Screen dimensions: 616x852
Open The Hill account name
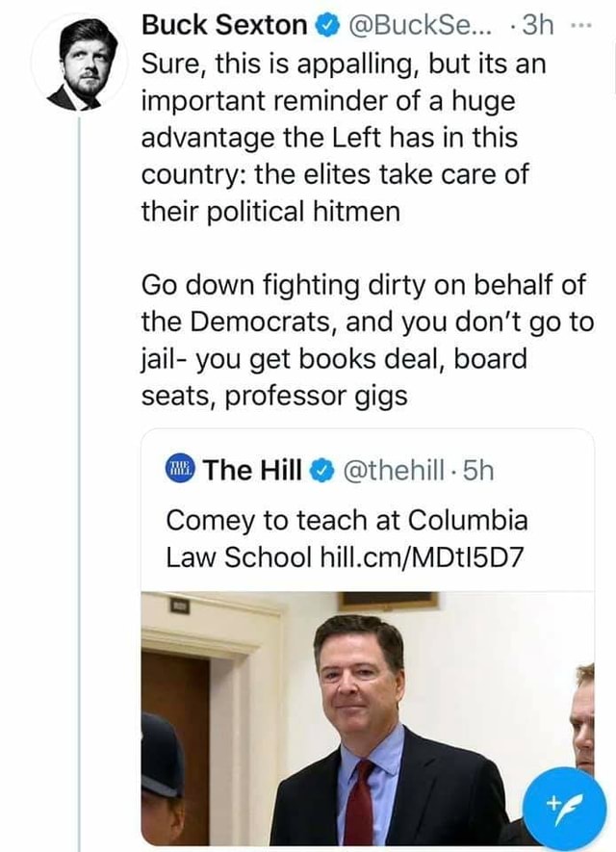click(x=252, y=470)
